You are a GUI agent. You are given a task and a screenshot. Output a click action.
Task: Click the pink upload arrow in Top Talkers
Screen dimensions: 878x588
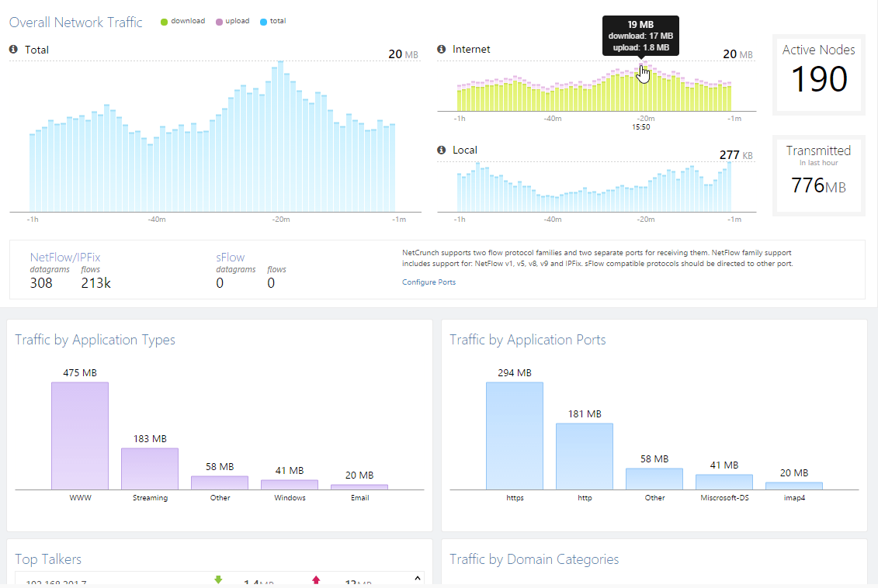tap(316, 579)
